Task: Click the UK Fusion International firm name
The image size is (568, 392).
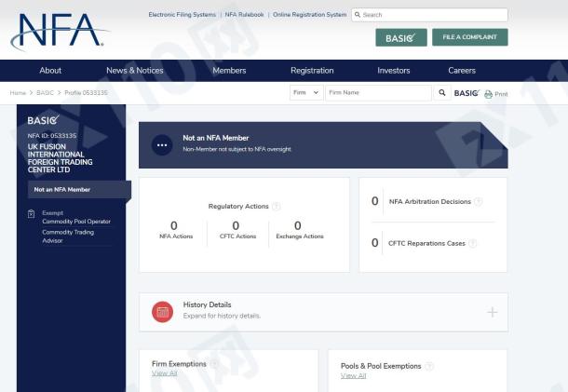Action: coord(61,158)
